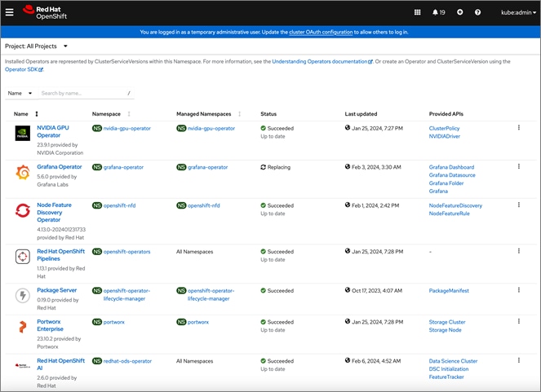Open redhat-ods-operator namespace link

click(x=127, y=361)
